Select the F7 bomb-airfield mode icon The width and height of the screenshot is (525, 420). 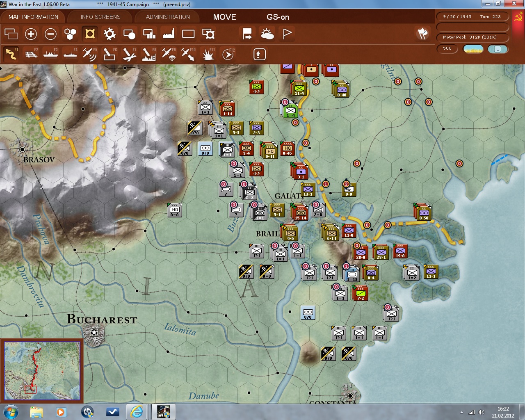point(129,54)
